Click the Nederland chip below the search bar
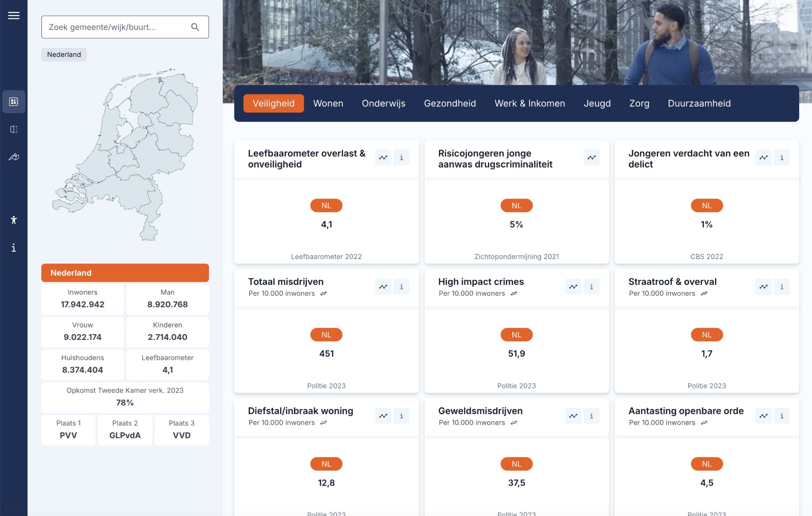This screenshot has height=516, width=812. coord(63,55)
